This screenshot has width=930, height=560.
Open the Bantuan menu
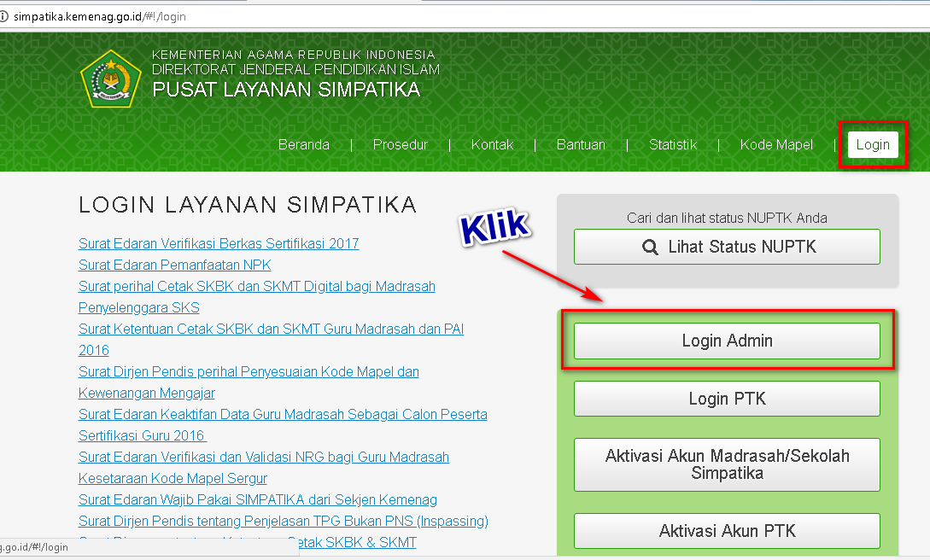tap(581, 144)
